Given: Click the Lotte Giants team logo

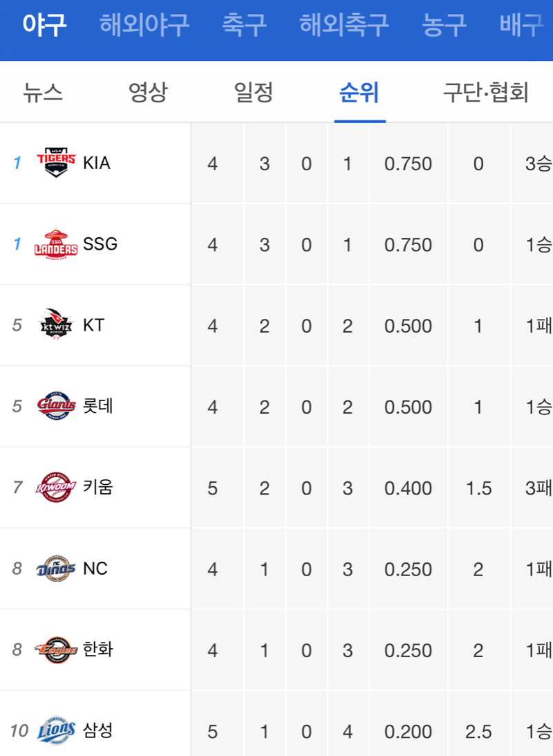Looking at the screenshot, I should pyautogui.click(x=57, y=406).
